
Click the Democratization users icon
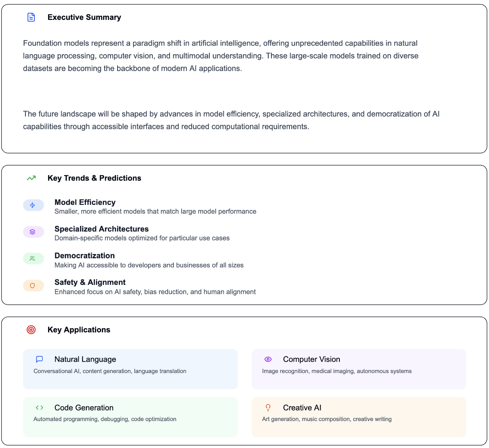click(x=33, y=258)
